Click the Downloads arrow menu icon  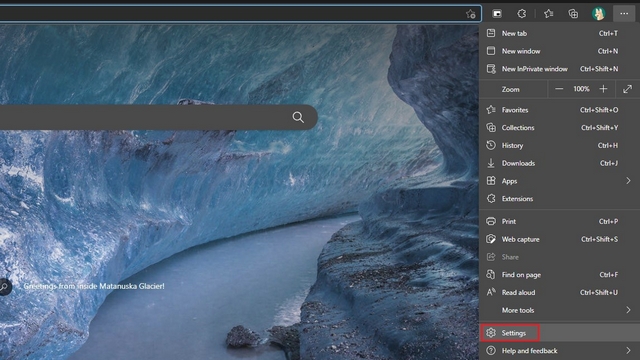(x=491, y=163)
